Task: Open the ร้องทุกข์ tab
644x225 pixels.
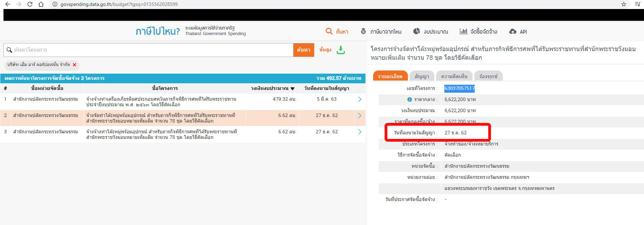Action: (488, 76)
